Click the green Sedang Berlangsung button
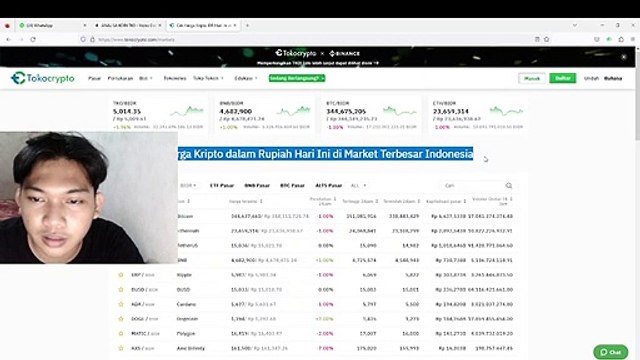This screenshot has width=640, height=360. click(x=297, y=78)
